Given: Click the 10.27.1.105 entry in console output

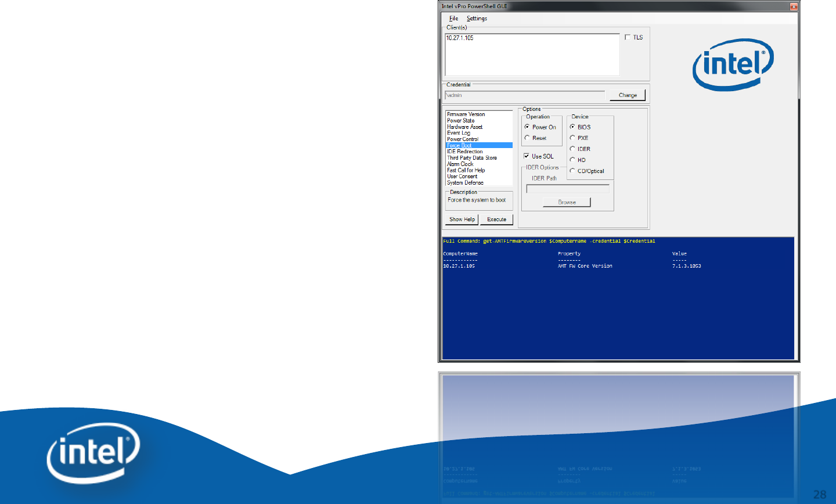Looking at the screenshot, I should (x=459, y=266).
